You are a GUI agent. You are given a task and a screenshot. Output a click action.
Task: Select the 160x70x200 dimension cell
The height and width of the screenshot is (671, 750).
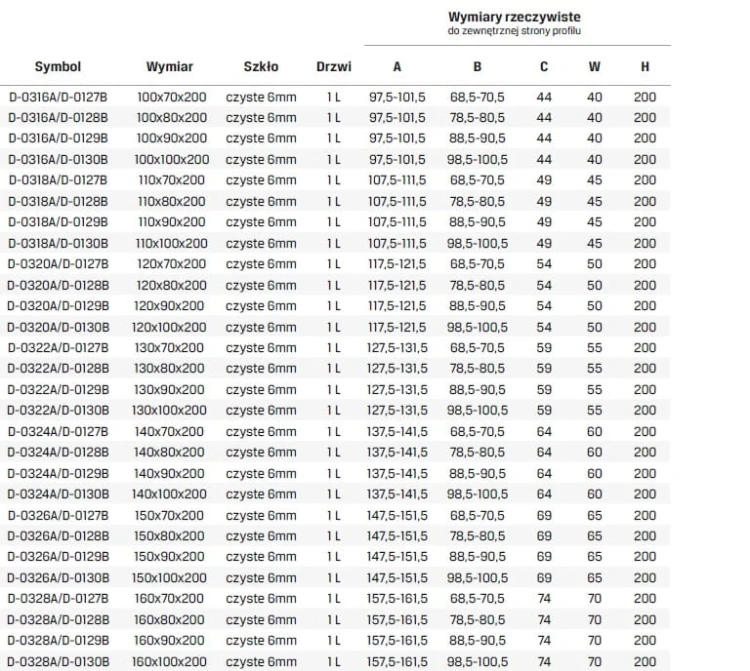tap(169, 599)
